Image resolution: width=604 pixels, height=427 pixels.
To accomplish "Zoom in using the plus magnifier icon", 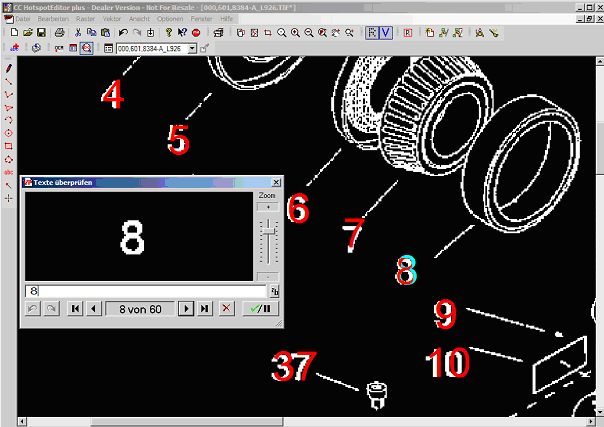I will point(295,33).
